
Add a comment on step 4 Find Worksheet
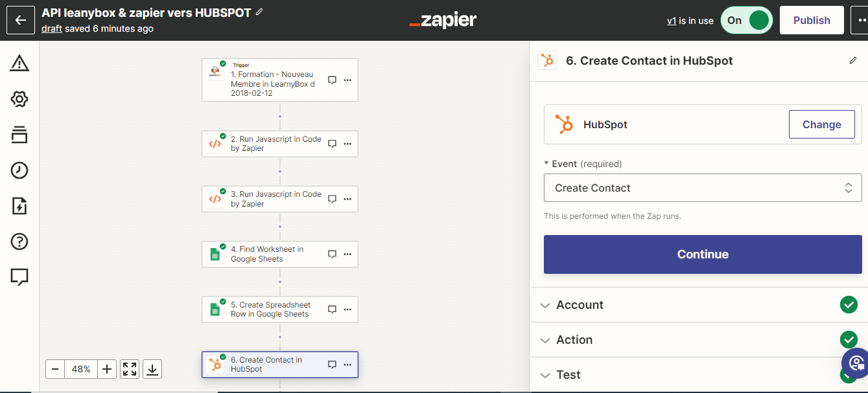(x=332, y=254)
